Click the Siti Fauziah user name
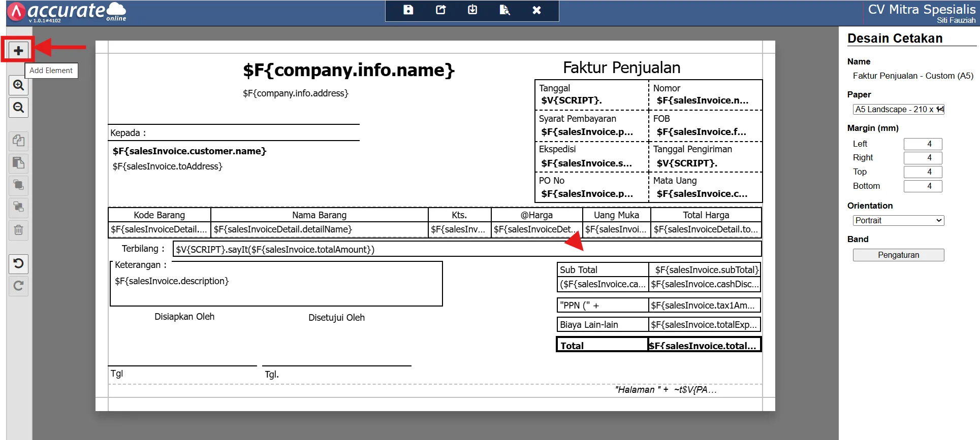980x440 pixels. pyautogui.click(x=956, y=20)
